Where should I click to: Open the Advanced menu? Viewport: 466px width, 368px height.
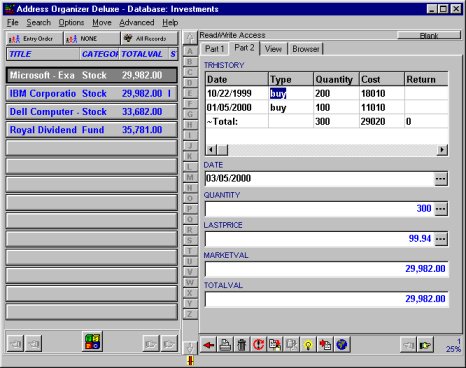pos(137,23)
